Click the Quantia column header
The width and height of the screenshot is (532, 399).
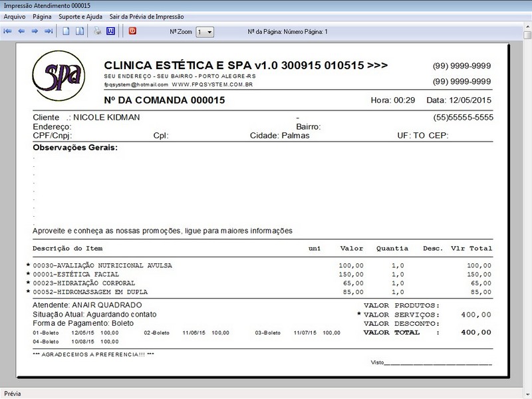point(392,248)
